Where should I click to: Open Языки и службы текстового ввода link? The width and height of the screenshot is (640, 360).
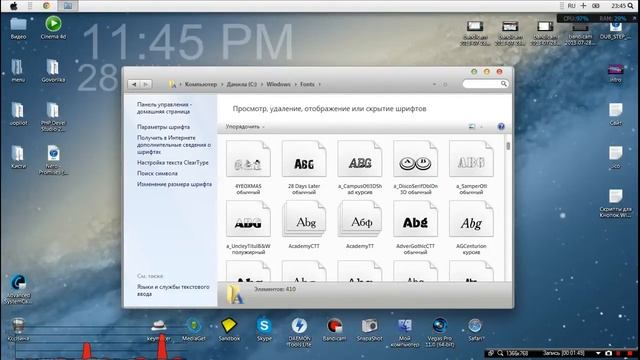coord(173,290)
